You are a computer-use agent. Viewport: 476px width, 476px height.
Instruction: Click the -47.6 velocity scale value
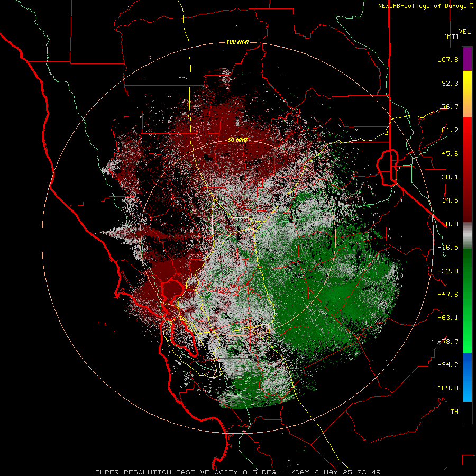pos(448,295)
